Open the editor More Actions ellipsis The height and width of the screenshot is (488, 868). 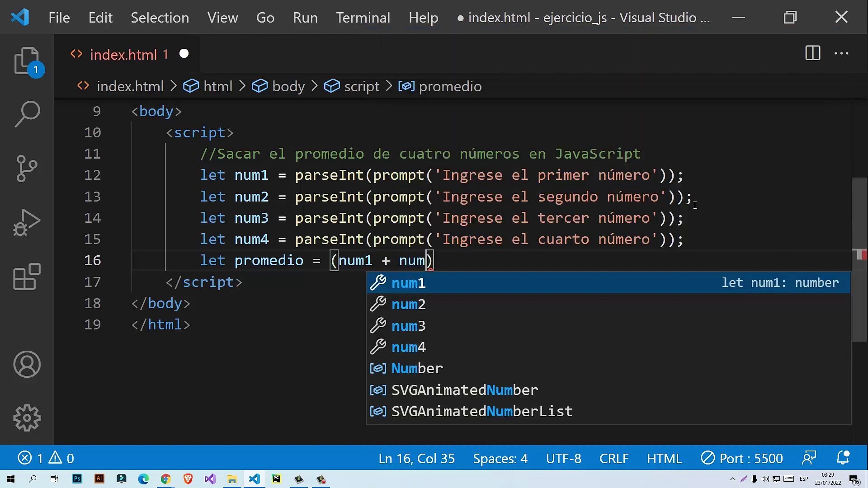click(841, 53)
